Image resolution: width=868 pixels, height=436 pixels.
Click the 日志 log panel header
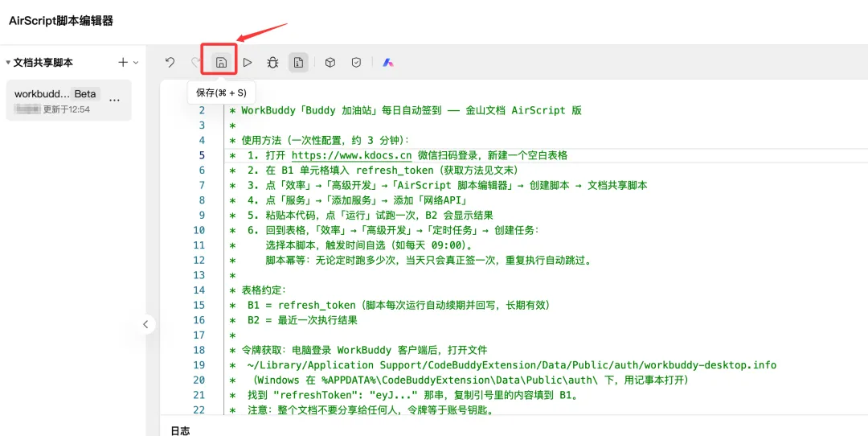pos(180,430)
